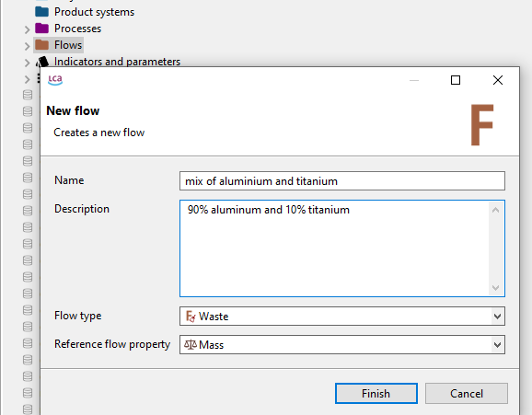Select the Product systems tree item
Viewport: 532px width, 415px height.
point(94,12)
